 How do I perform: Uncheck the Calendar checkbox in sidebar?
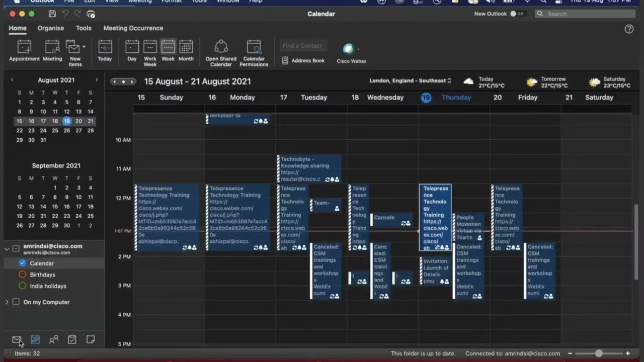click(22, 263)
